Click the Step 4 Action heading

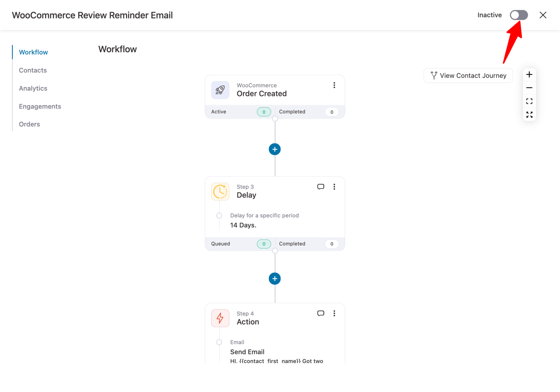coord(248,322)
